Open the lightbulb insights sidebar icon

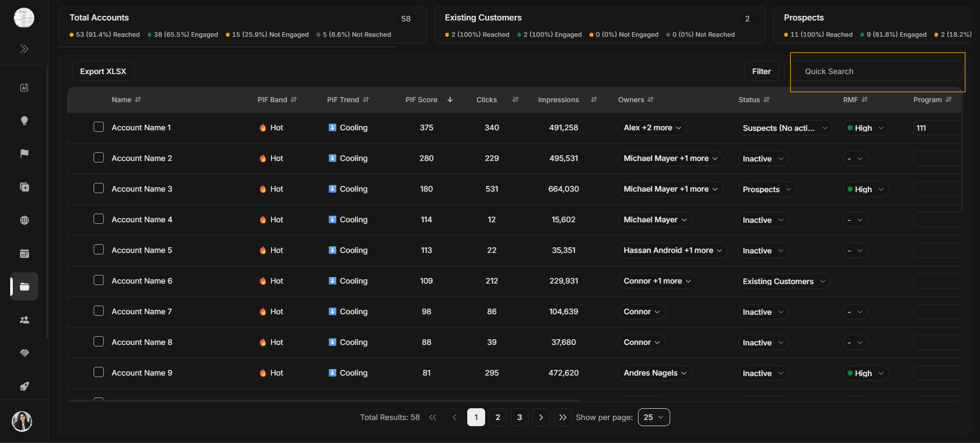tap(24, 121)
